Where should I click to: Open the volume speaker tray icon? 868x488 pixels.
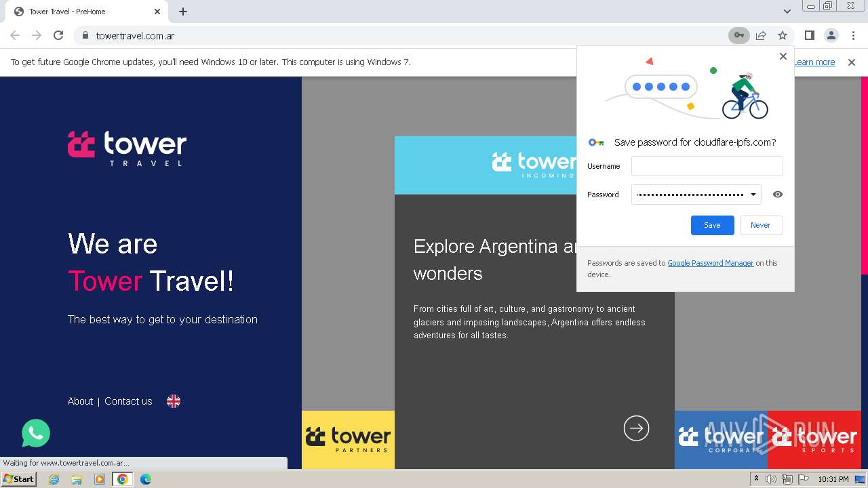771,479
